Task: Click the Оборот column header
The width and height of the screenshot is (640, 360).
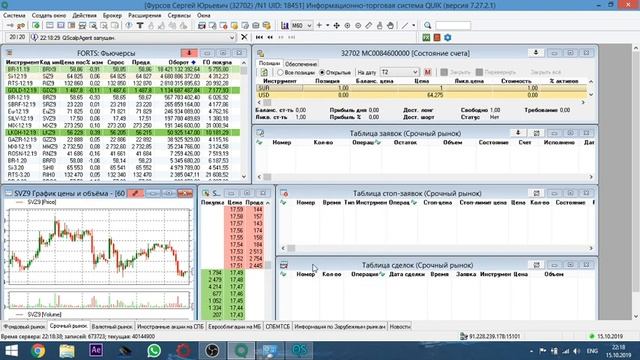Action: tap(178, 62)
